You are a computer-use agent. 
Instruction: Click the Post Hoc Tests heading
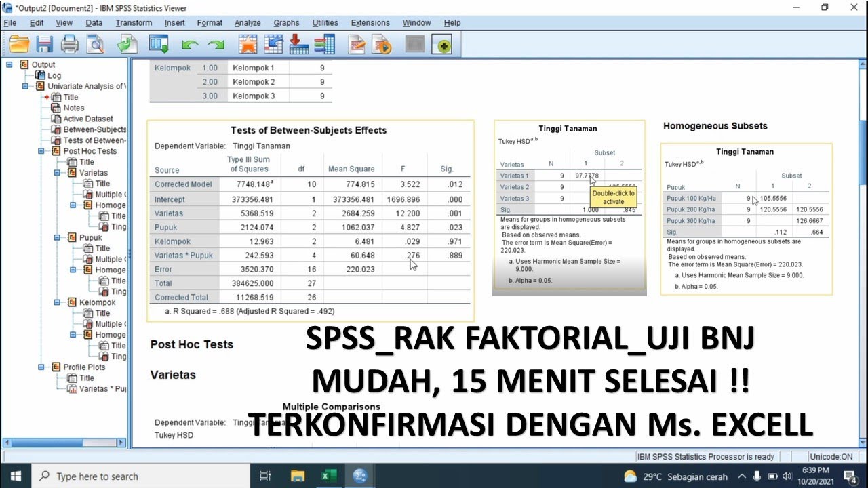click(191, 344)
